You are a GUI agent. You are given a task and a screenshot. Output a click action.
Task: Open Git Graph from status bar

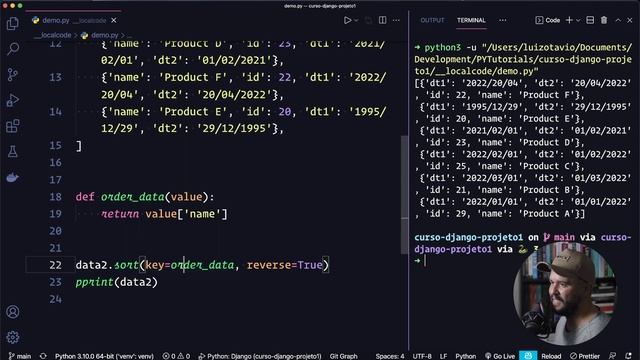point(343,356)
